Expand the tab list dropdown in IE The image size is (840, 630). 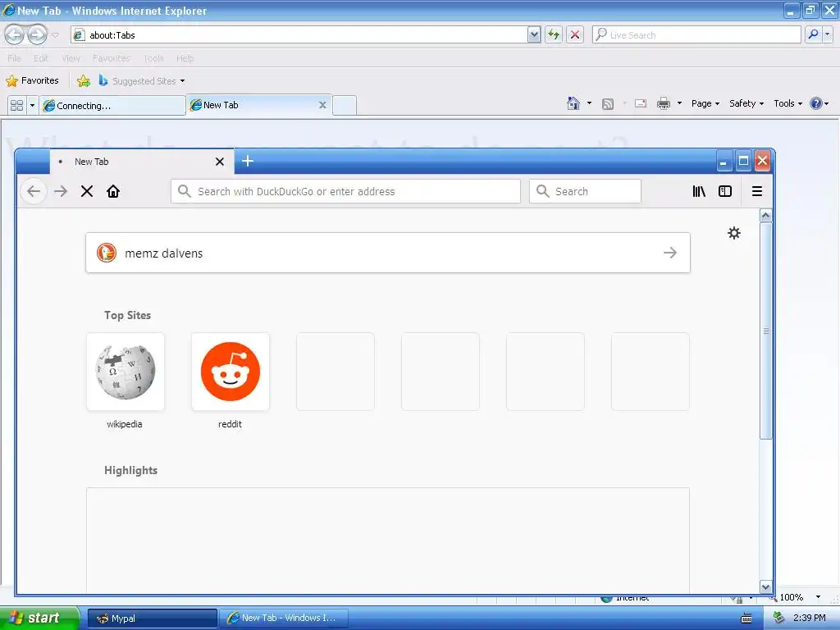pyautogui.click(x=32, y=105)
